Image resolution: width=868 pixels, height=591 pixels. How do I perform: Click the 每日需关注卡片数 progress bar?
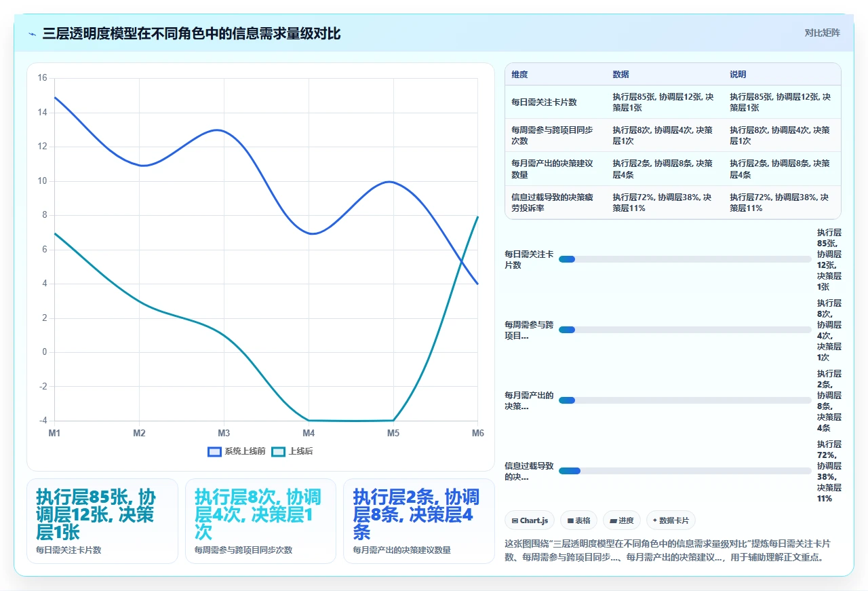pos(685,259)
